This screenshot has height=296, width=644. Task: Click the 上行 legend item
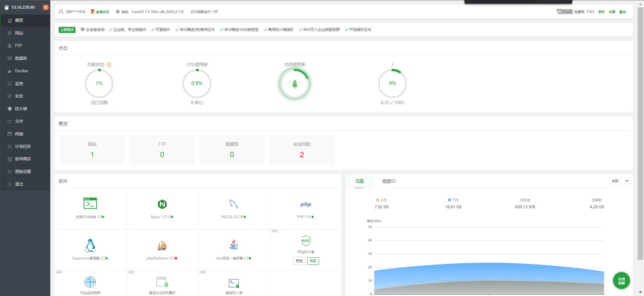coord(381,200)
